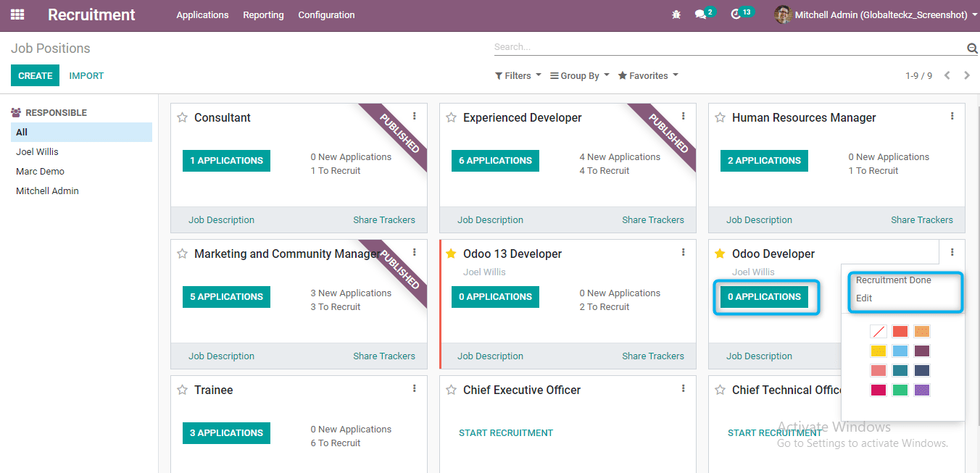Click Start Recruitment for Chief Executive Officer

(506, 432)
